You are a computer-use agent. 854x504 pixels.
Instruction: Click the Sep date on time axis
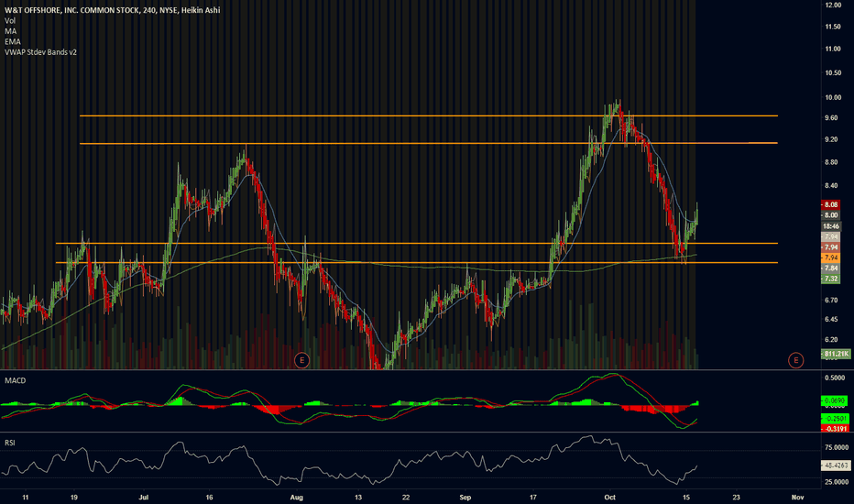click(x=465, y=498)
